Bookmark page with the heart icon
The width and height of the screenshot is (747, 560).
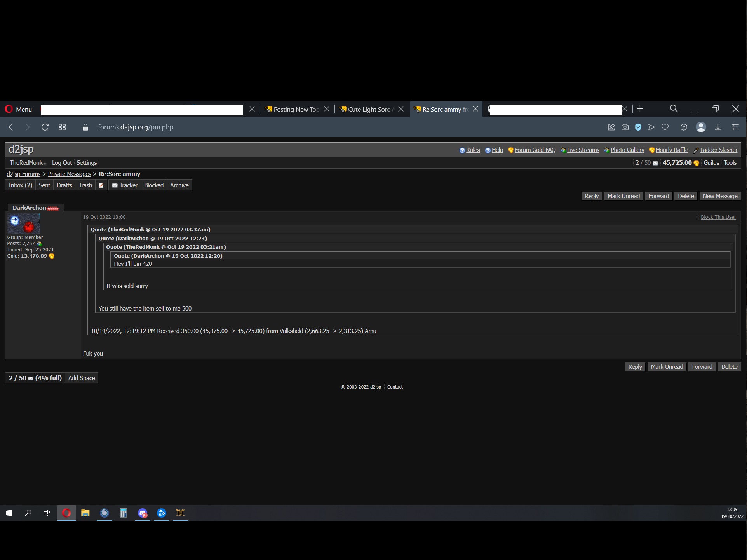point(665,127)
